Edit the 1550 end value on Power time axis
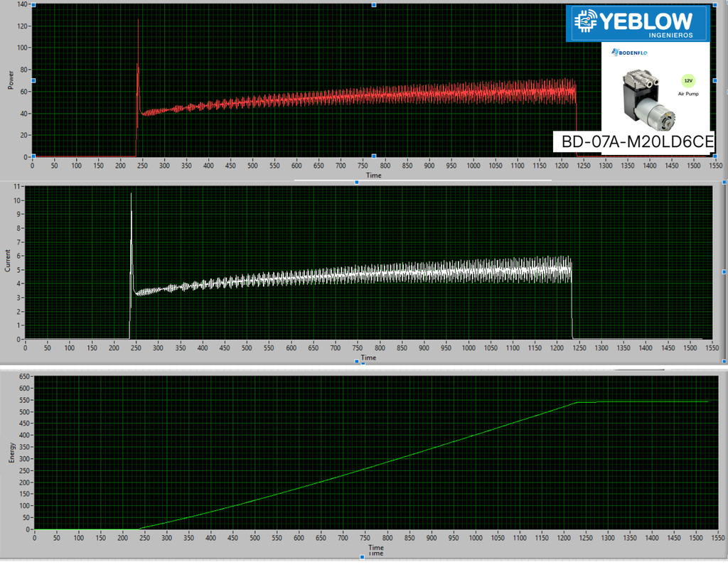728x567 pixels. (x=715, y=165)
